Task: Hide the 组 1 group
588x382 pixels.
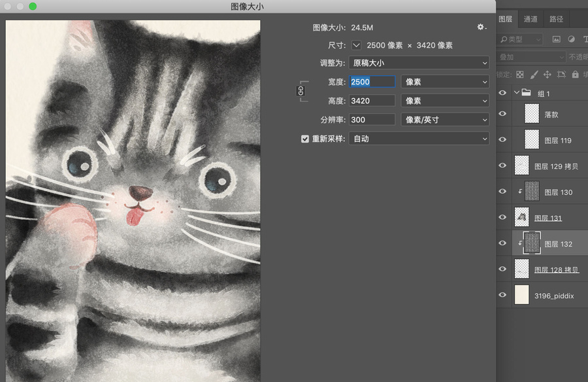Action: pos(502,93)
